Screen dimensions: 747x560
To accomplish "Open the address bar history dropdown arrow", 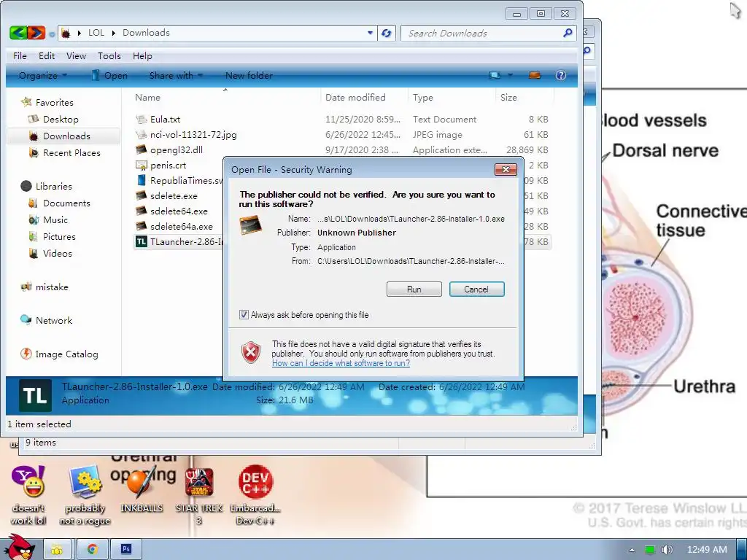I will 370,33.
